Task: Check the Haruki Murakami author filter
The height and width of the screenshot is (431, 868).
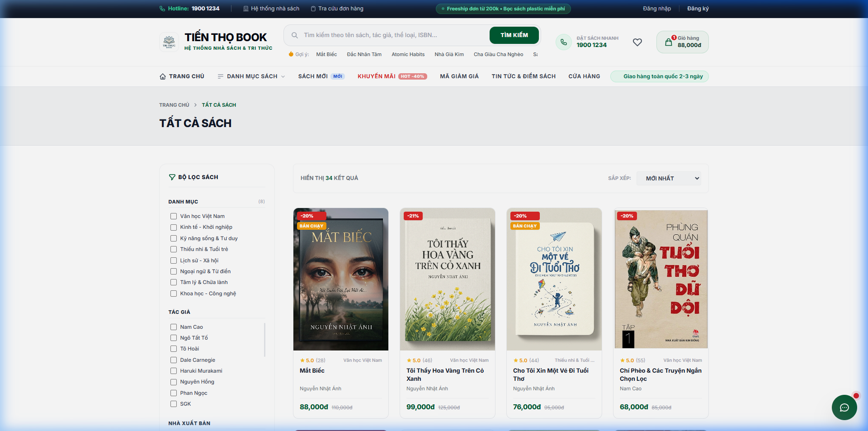Action: [174, 371]
